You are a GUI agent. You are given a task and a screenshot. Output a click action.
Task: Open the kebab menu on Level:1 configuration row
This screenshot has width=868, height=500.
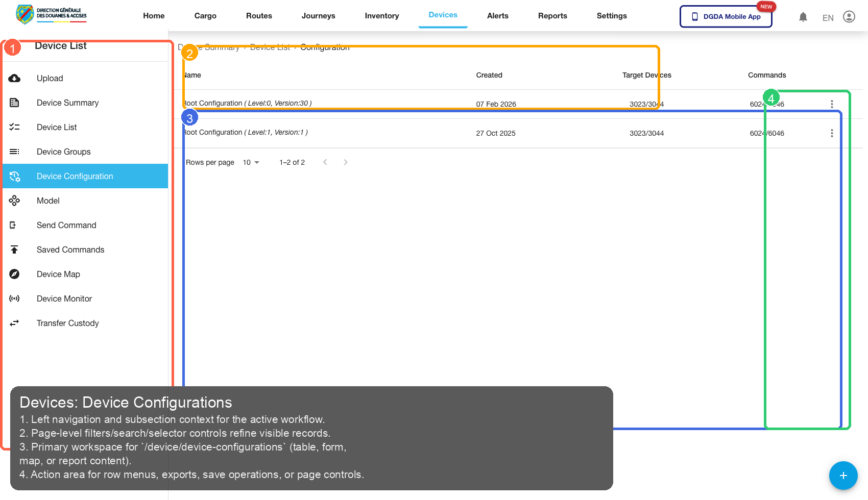(x=832, y=133)
